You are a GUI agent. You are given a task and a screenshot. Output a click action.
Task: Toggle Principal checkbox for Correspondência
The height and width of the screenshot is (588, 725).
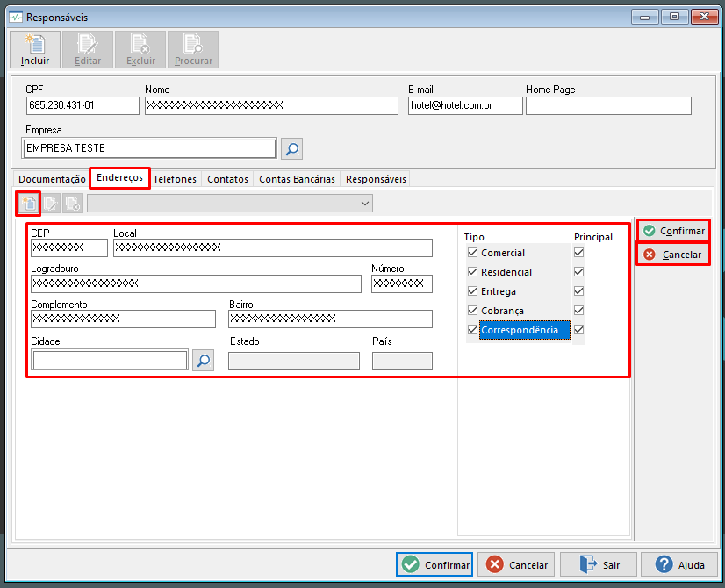click(x=578, y=330)
